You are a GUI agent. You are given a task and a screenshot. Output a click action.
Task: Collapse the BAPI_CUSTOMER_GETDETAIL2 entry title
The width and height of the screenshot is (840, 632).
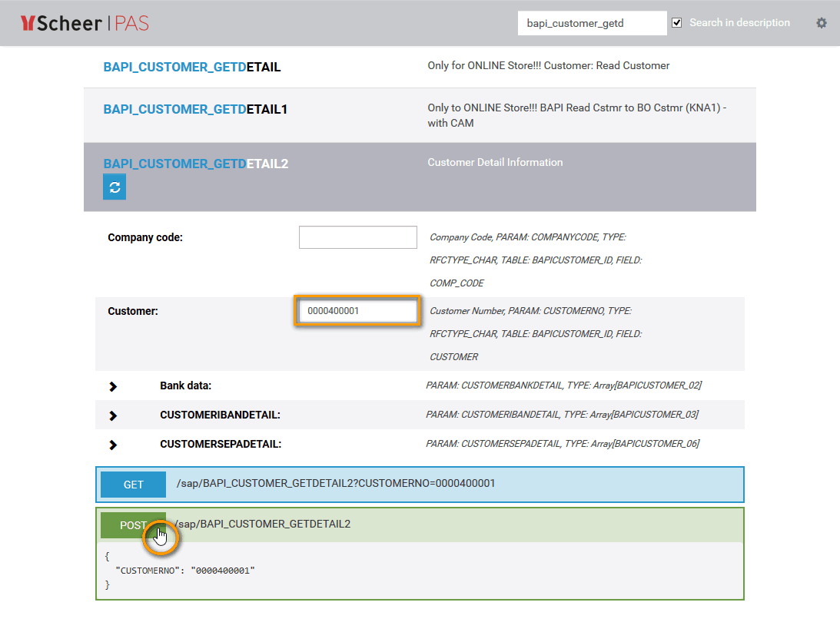195,164
